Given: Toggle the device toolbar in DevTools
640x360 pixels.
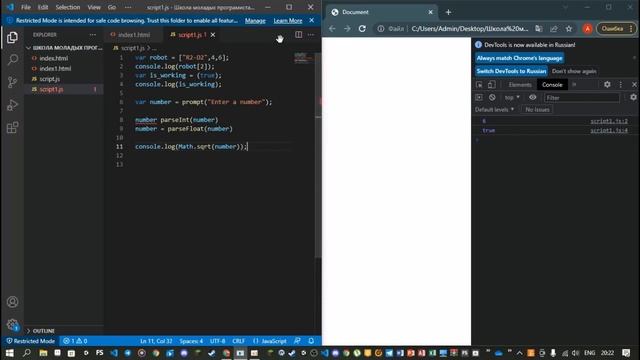Looking at the screenshot, I should click(x=492, y=84).
